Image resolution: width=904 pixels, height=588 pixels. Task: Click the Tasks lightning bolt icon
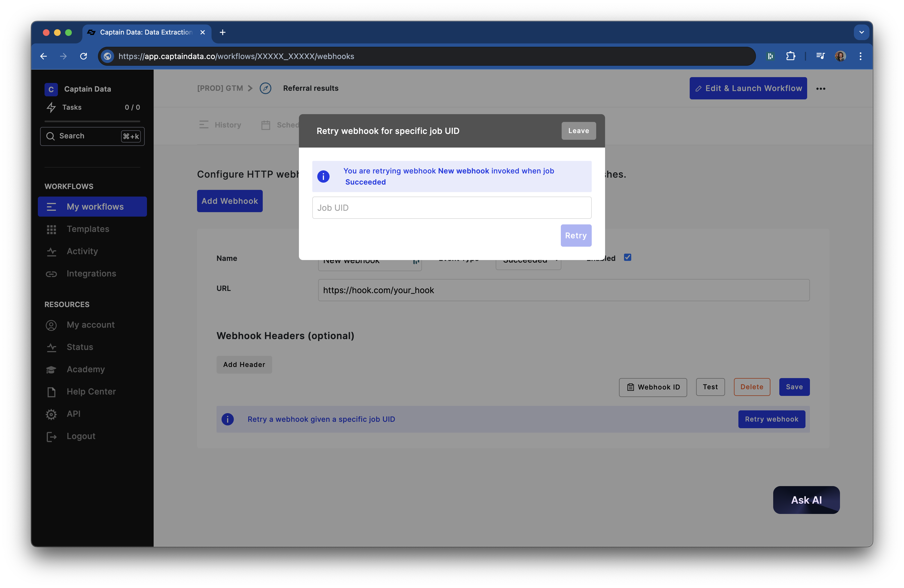pyautogui.click(x=51, y=107)
